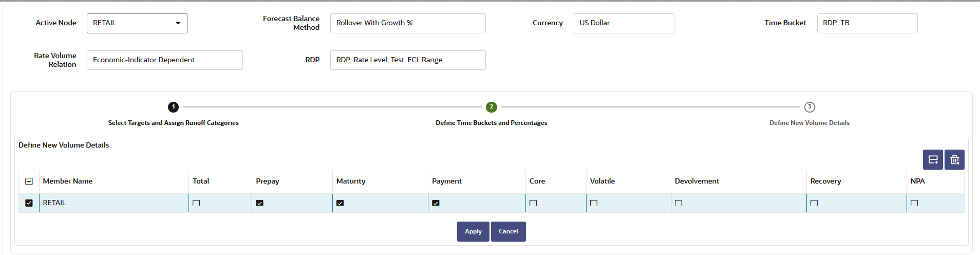Enable the Total checkbox for RETAIL
The image size is (980, 255).
tap(196, 203)
